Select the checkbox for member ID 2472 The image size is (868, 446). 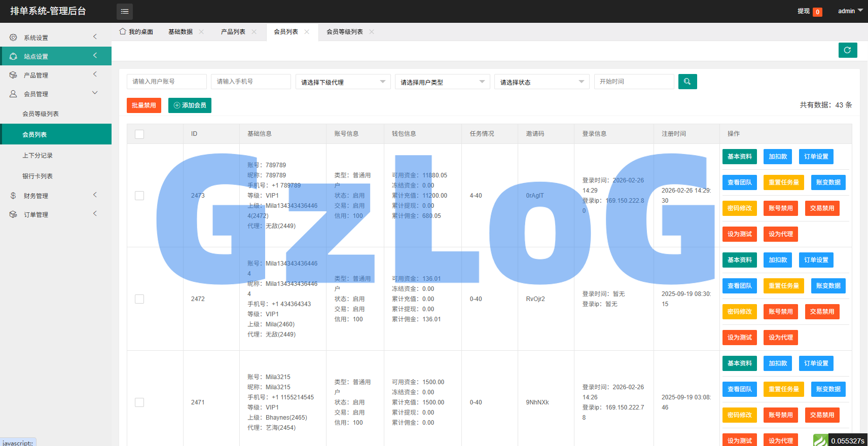coord(139,299)
